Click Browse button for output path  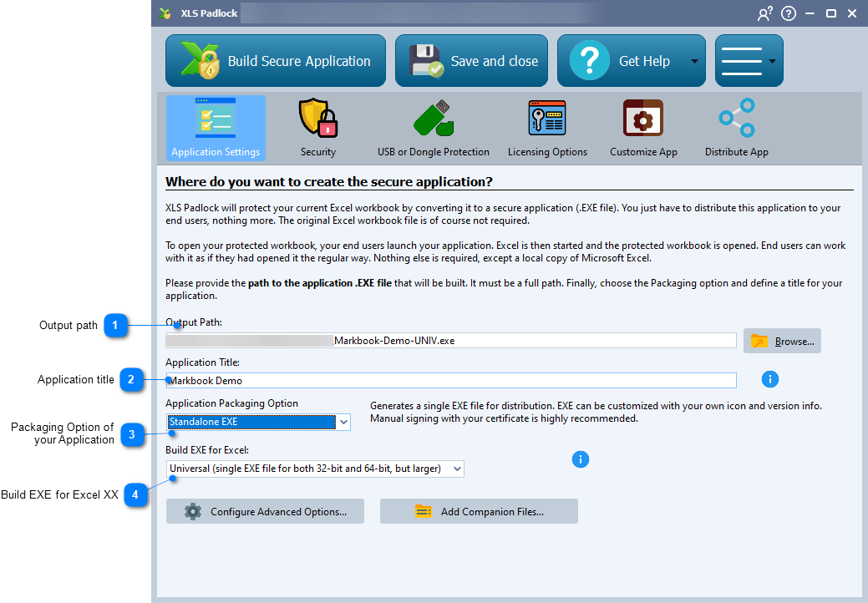click(782, 341)
